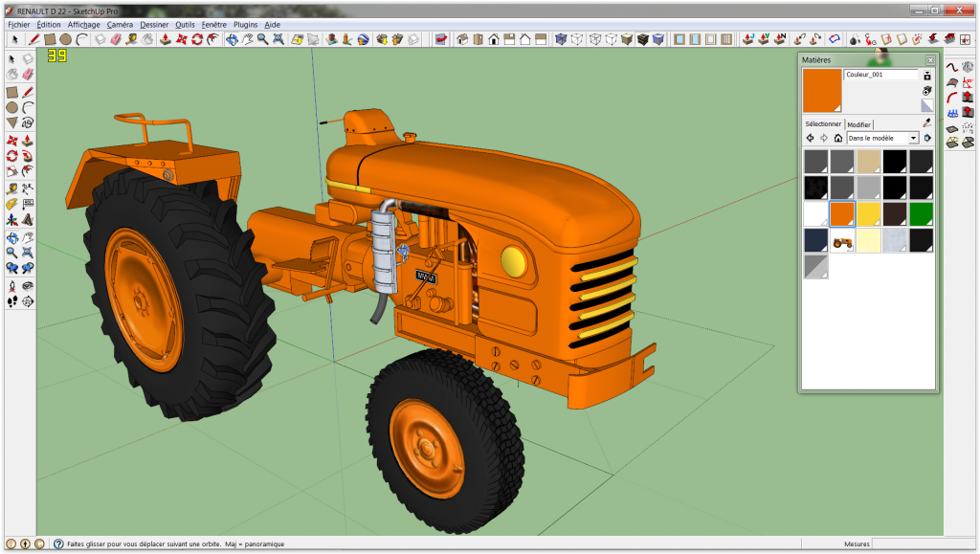Open the Fenêtre menu
The image size is (980, 554).
coord(213,25)
